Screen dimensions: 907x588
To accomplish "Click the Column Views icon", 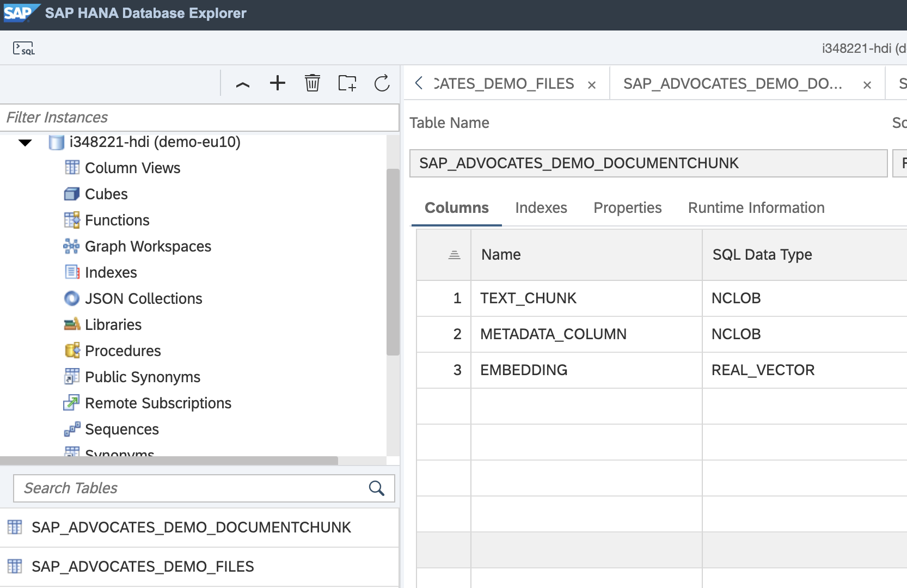I will pos(72,167).
